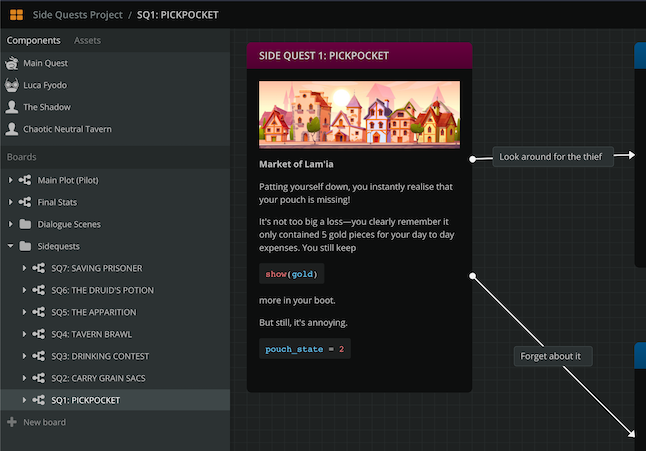This screenshot has height=451, width=646.
Task: Select the Components tab
Action: [34, 40]
